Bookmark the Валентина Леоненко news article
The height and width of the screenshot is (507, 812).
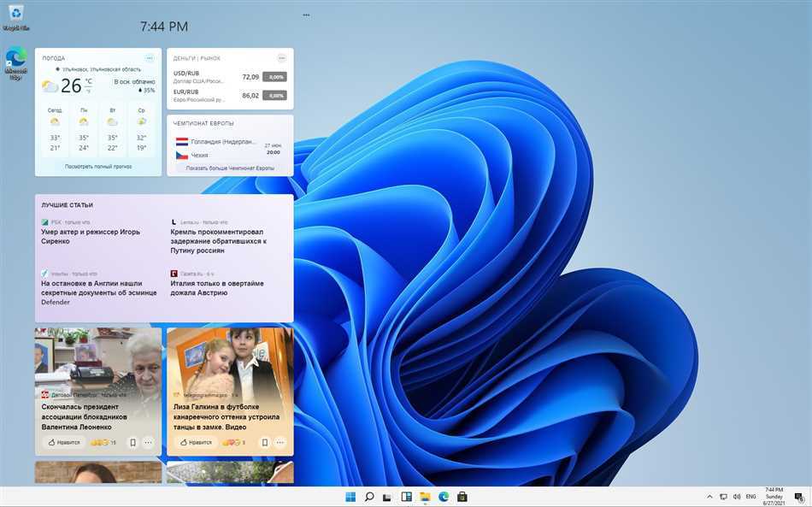[x=132, y=443]
